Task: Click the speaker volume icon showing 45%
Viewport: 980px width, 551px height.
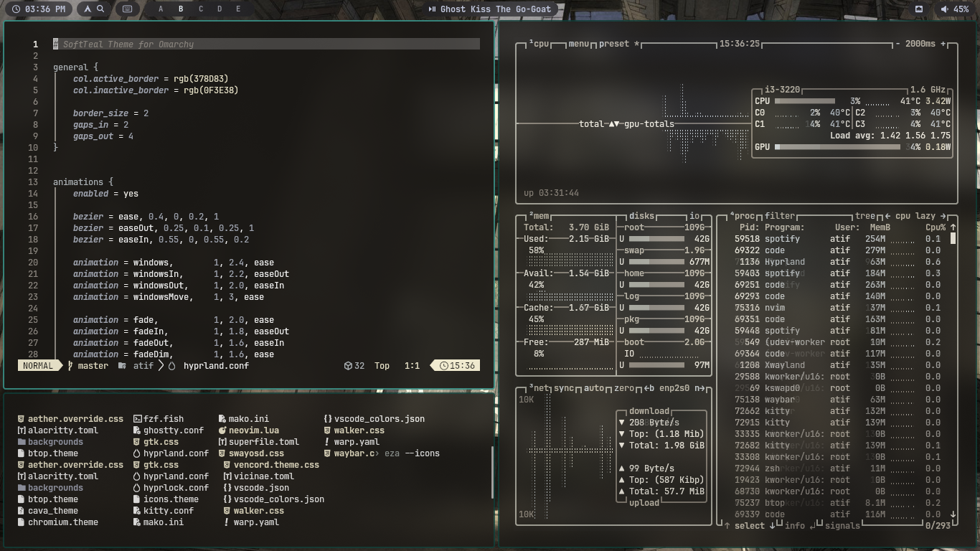Action: pos(945,9)
